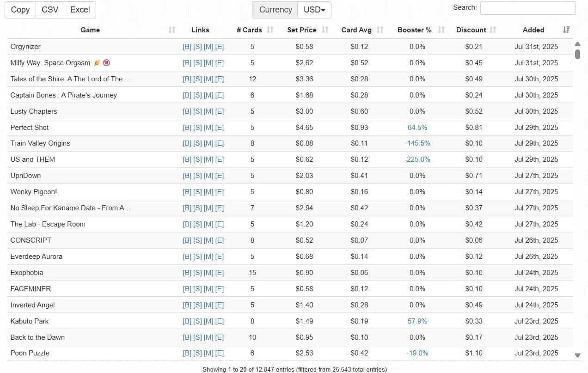Click $1.10 discount cell
Image resolution: width=588 pixels, height=373 pixels.
click(474, 353)
